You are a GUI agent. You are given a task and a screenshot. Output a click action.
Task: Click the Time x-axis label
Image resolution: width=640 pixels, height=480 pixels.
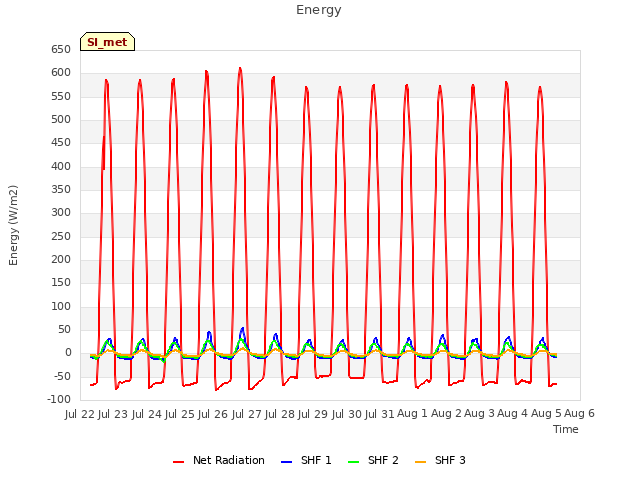pos(566,429)
